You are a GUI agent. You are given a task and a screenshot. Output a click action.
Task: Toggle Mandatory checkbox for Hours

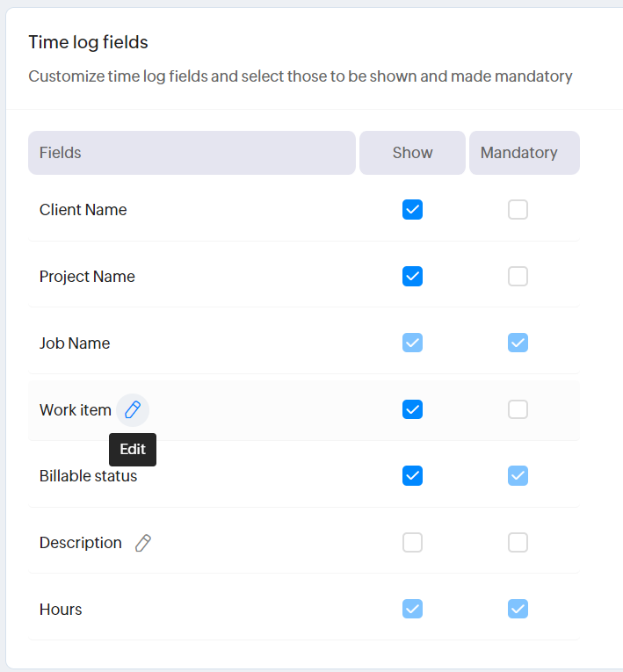point(518,609)
